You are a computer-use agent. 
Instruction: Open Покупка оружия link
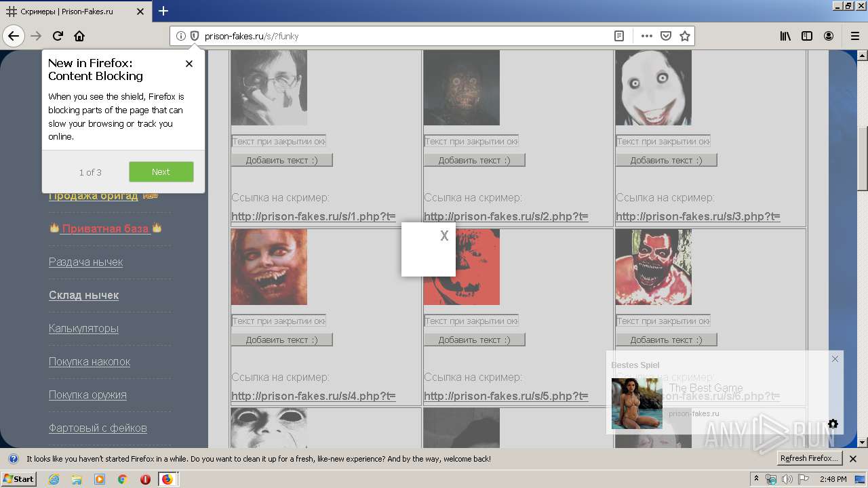coord(87,394)
